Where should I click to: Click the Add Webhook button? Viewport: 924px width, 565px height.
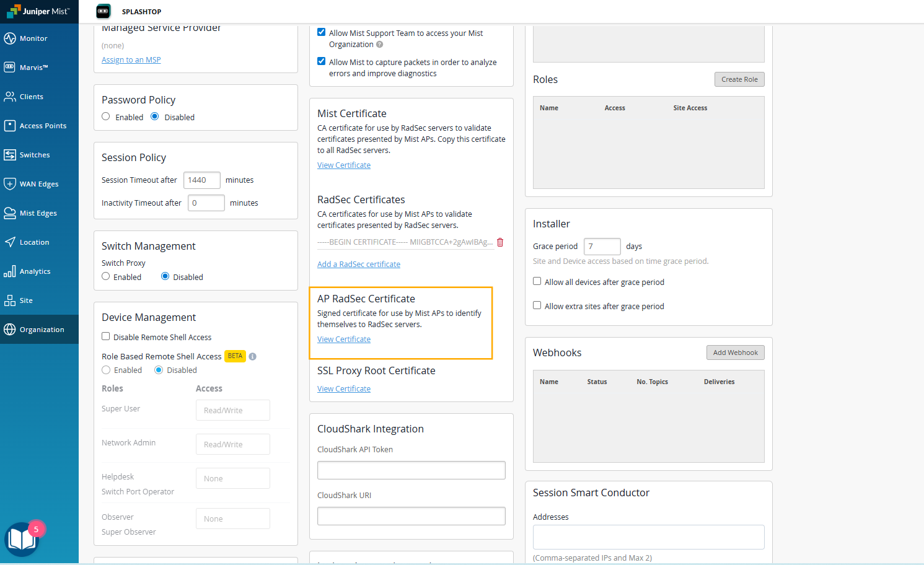click(736, 353)
